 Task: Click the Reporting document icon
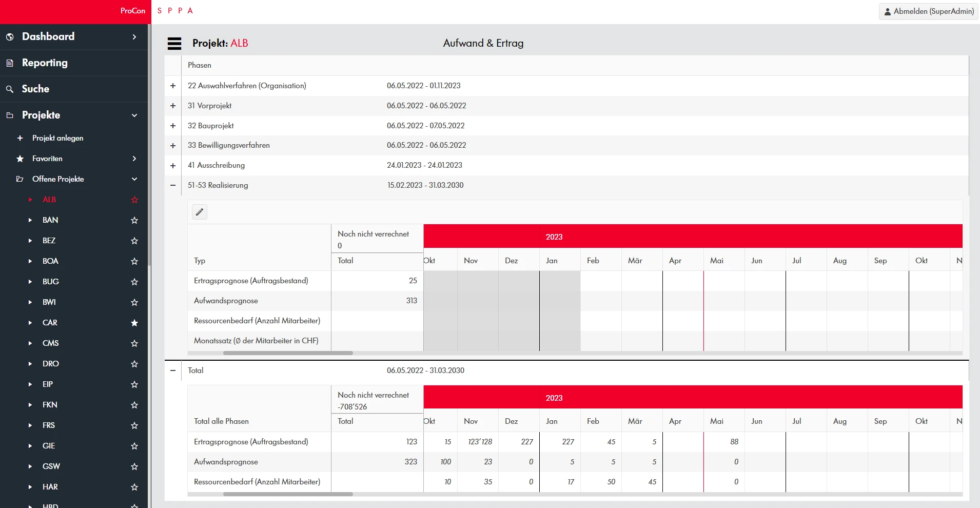coord(10,63)
